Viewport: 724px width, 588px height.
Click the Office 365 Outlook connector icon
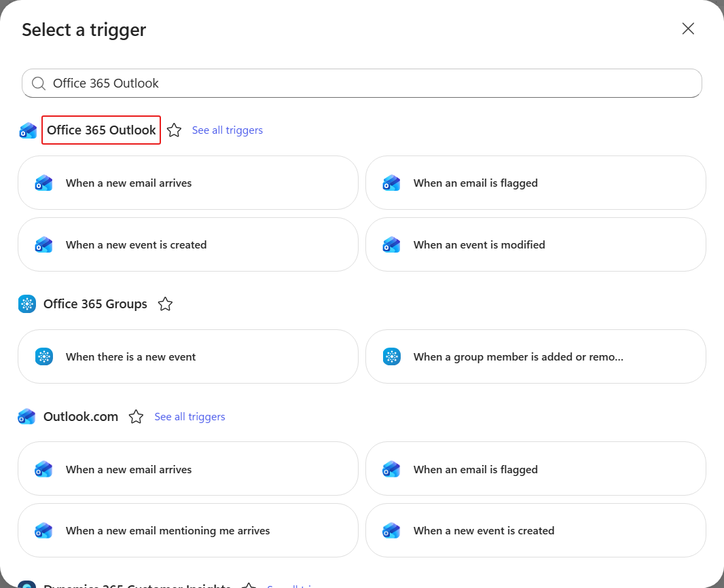click(x=28, y=130)
